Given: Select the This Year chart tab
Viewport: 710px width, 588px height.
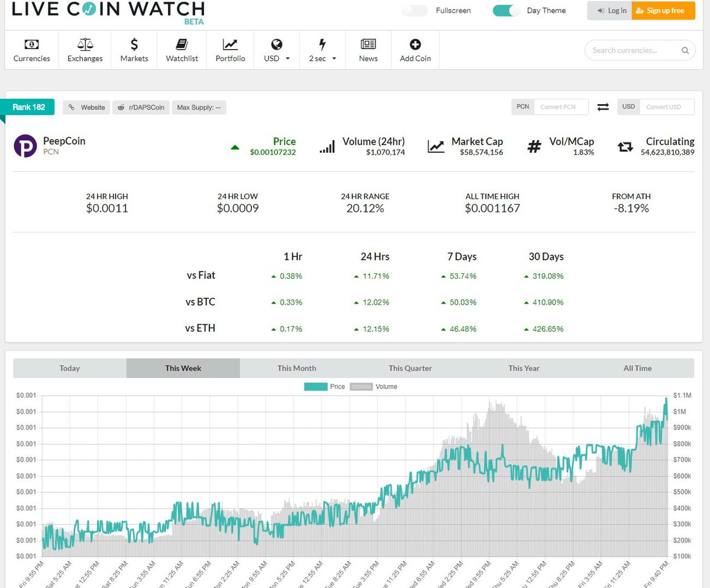Looking at the screenshot, I should pyautogui.click(x=524, y=368).
